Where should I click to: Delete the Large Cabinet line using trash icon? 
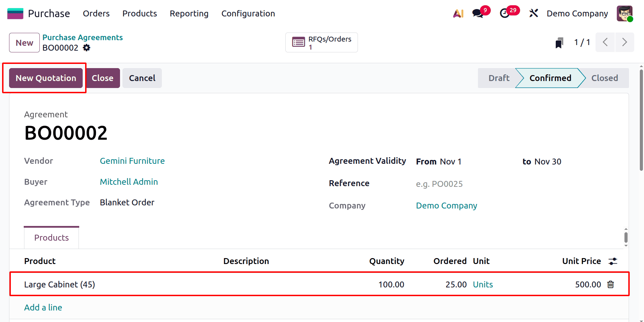[611, 284]
